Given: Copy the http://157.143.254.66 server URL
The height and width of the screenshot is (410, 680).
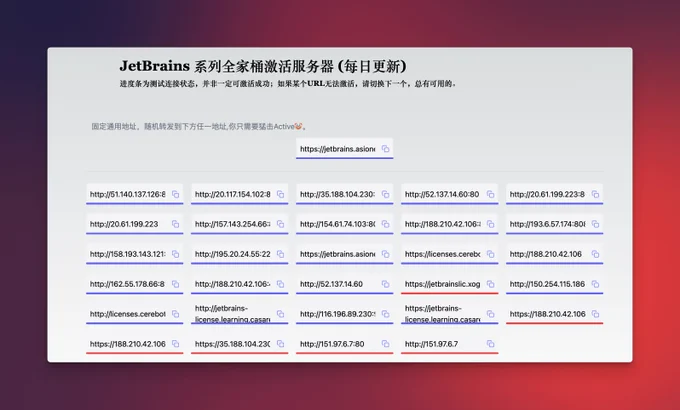Looking at the screenshot, I should point(281,224).
